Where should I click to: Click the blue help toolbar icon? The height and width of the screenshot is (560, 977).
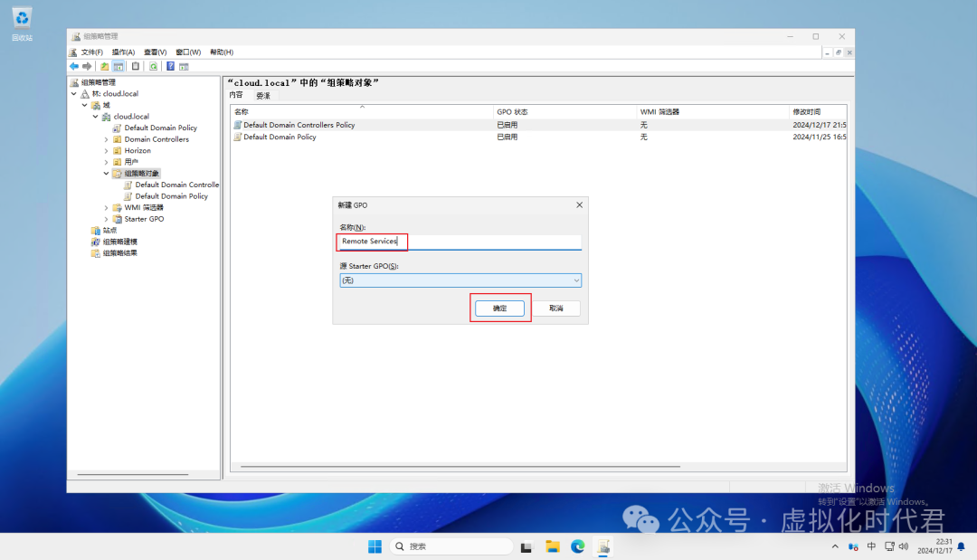tap(169, 66)
